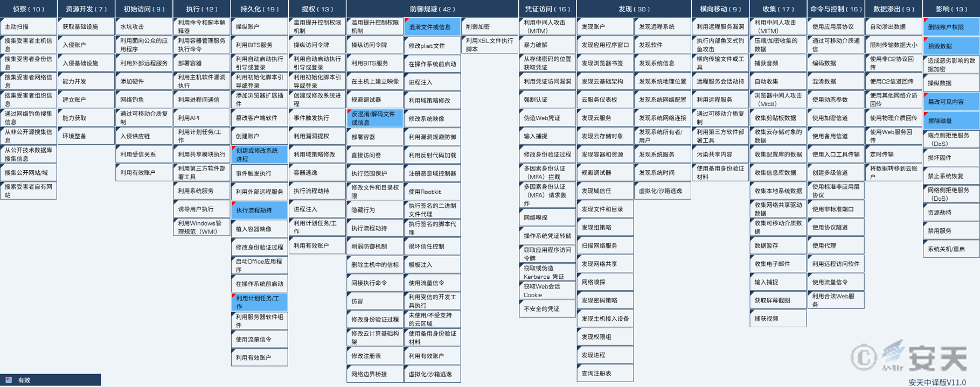Select the 发现远程系统 technique

tap(663, 26)
